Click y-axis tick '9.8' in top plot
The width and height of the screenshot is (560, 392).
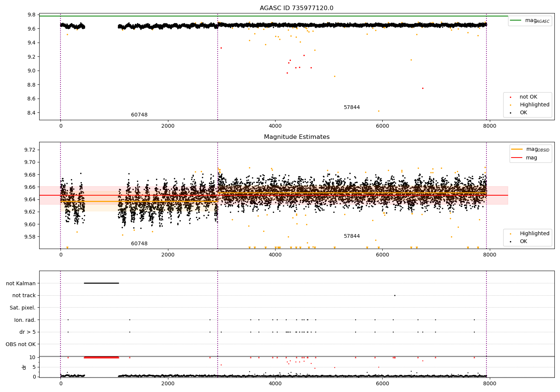pyautogui.click(x=32, y=15)
